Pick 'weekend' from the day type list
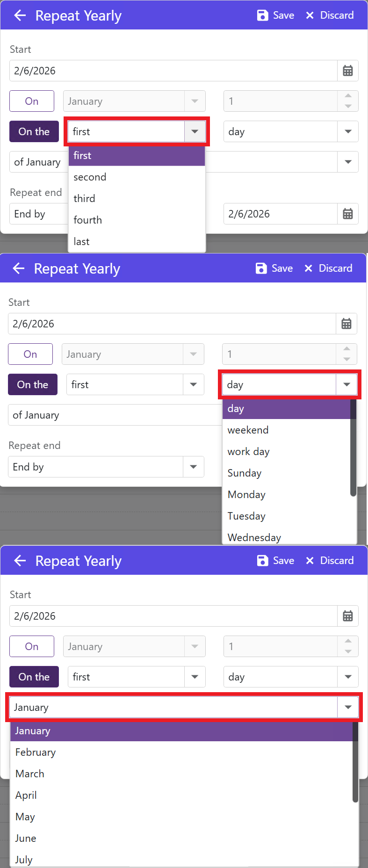 pos(248,430)
